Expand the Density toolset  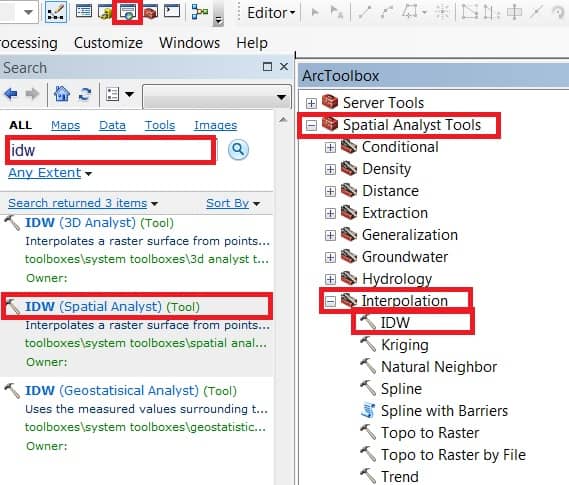[x=330, y=169]
